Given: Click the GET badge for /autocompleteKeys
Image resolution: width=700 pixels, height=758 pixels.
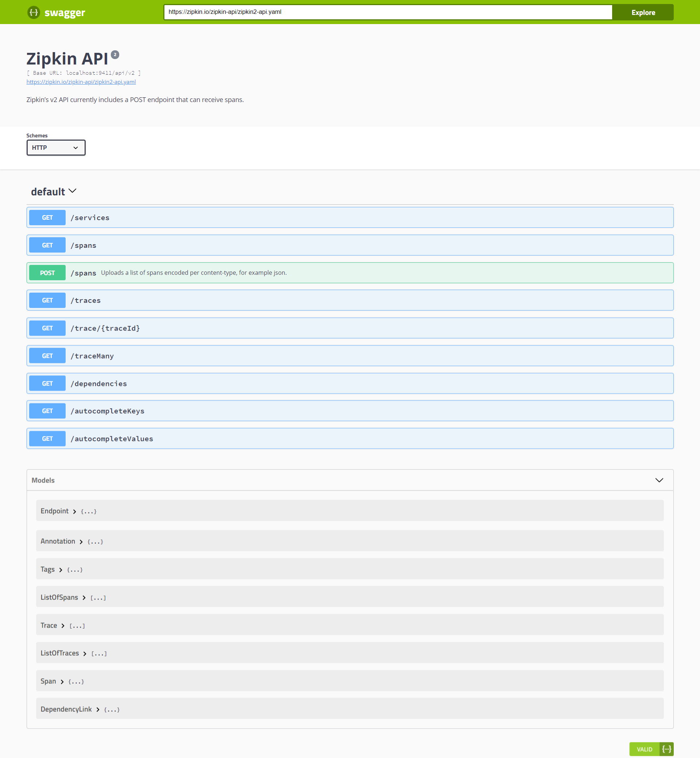Looking at the screenshot, I should point(47,410).
